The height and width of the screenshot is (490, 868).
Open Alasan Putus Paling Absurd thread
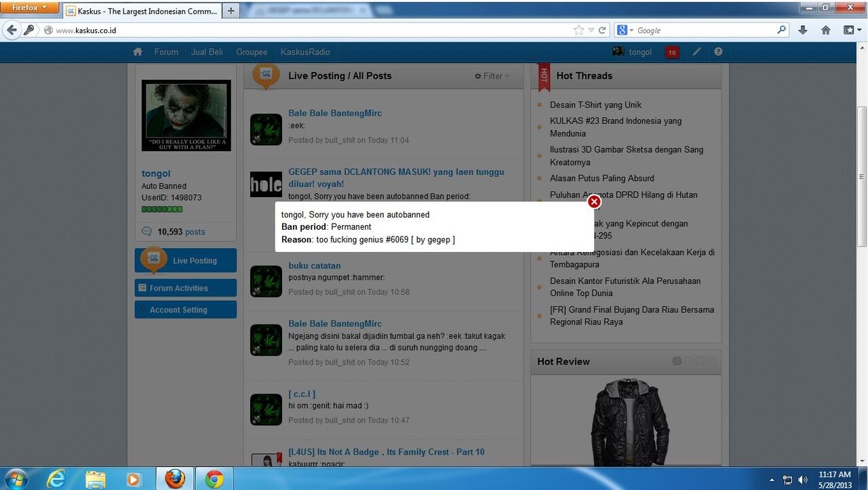(x=602, y=178)
